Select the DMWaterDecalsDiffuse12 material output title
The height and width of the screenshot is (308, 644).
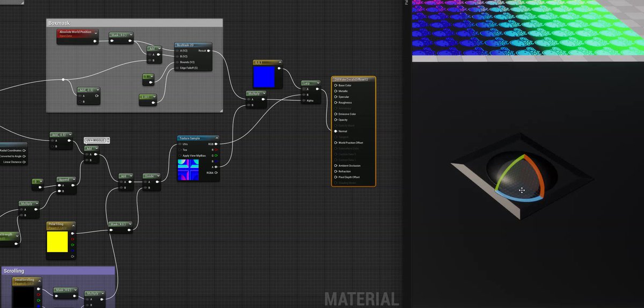[x=350, y=79]
